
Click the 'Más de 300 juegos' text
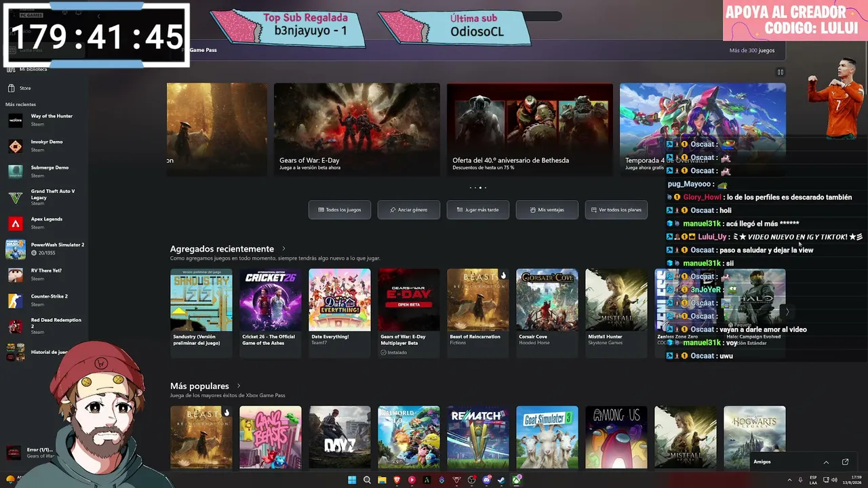752,50
